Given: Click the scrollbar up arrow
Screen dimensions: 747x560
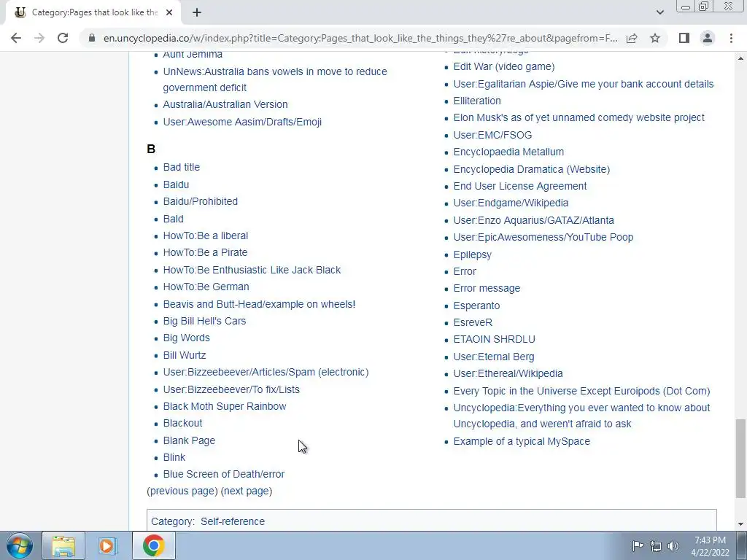Looking at the screenshot, I should (x=740, y=58).
